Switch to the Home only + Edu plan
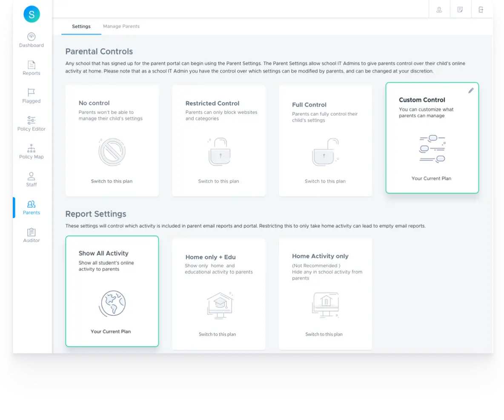 tap(218, 334)
